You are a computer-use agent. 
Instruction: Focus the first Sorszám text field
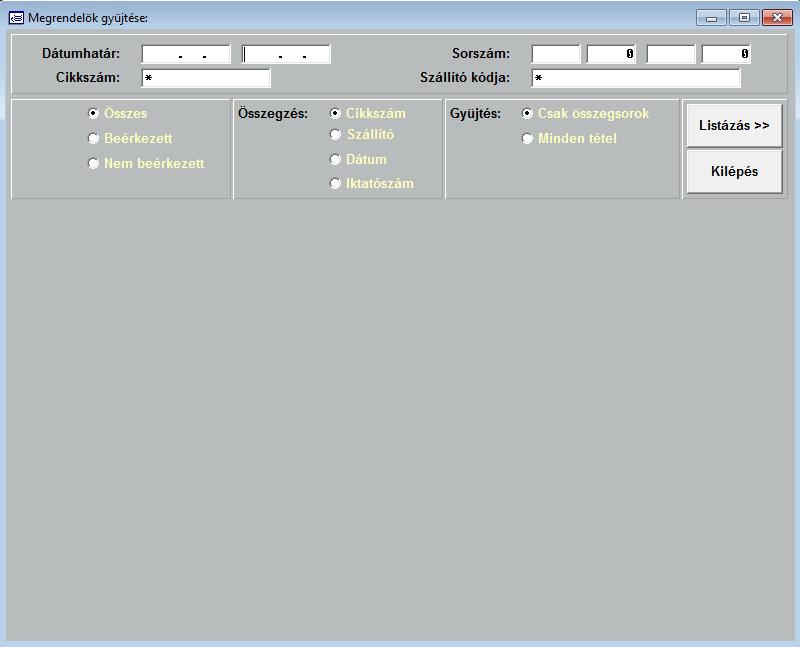click(556, 54)
